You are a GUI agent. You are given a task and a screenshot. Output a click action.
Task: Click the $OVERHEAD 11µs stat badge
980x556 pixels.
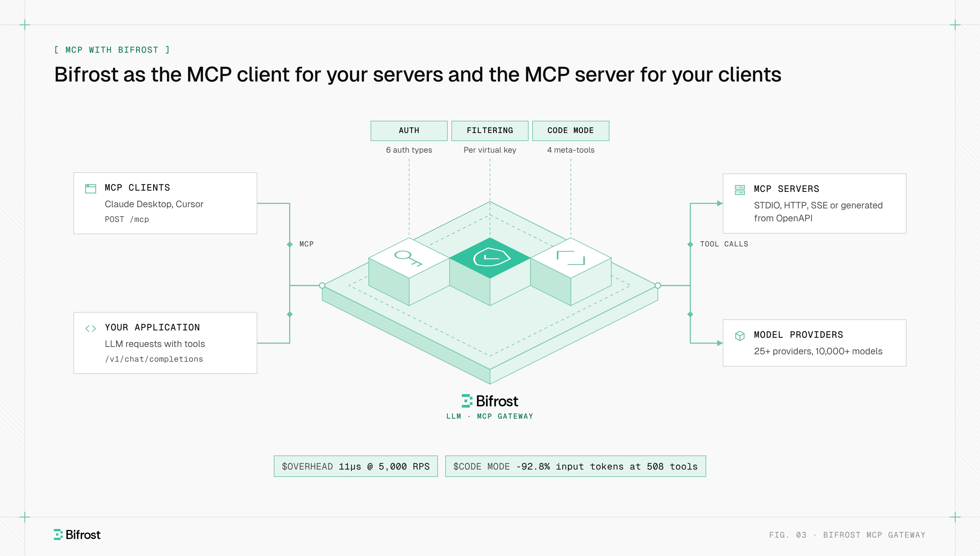(356, 466)
